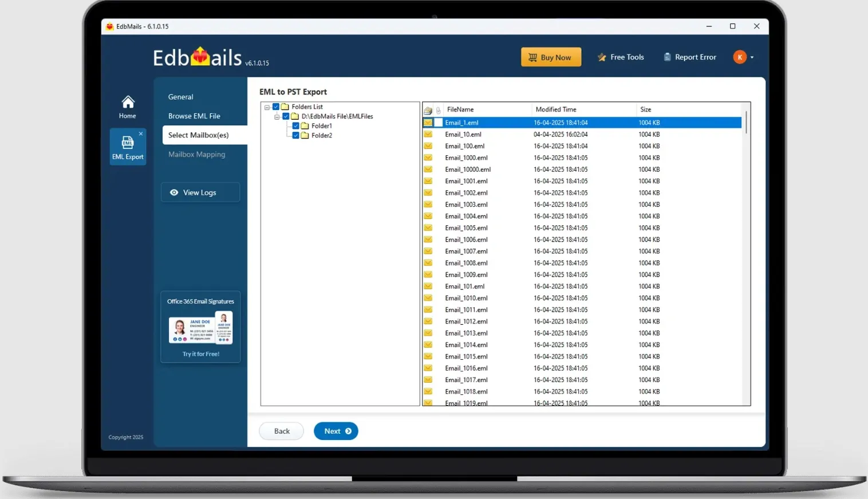This screenshot has height=499, width=868.
Task: Click the envelope icon next to Email_100.eml
Action: pyautogui.click(x=428, y=146)
